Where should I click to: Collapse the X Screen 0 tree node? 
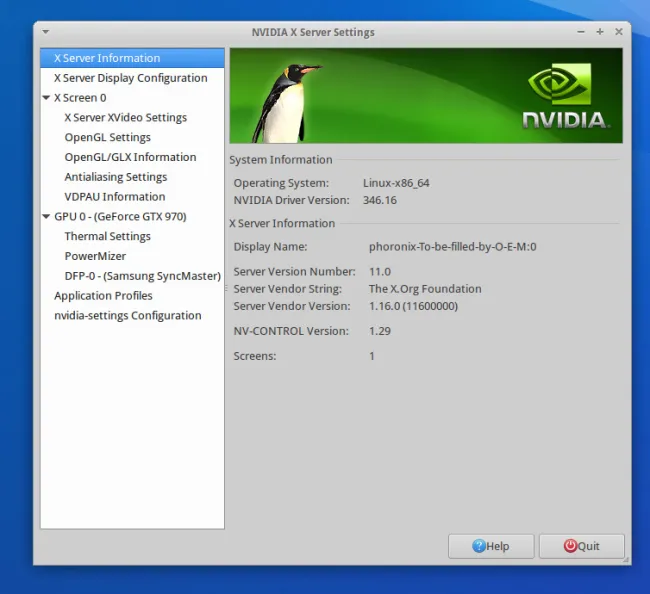pos(46,98)
